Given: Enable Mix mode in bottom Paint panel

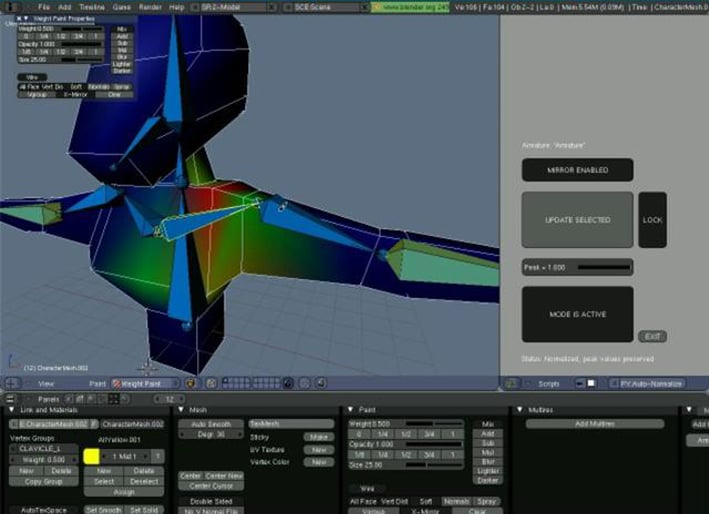Looking at the screenshot, I should [x=487, y=424].
